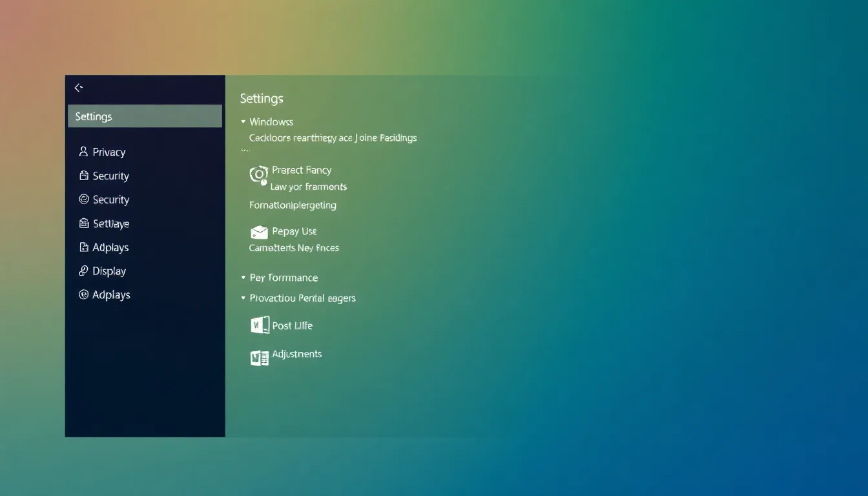Click the back arrow icon
This screenshot has width=868, height=496.
tap(79, 88)
